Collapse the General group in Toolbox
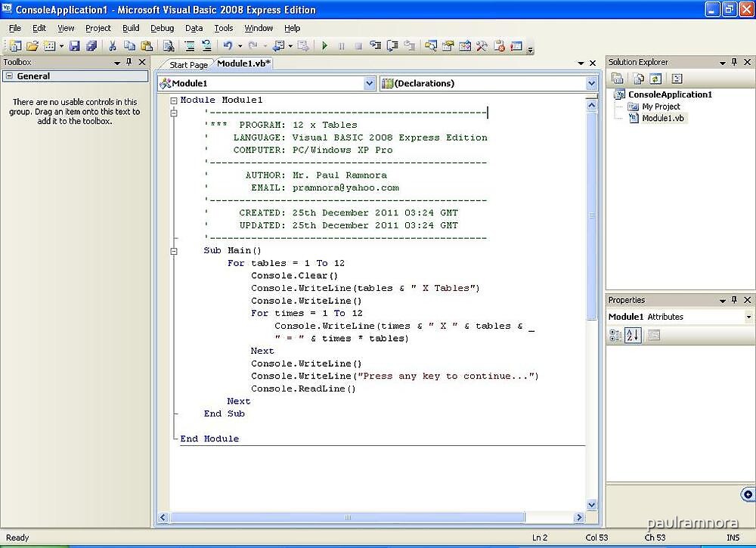756x548 pixels. [x=8, y=76]
